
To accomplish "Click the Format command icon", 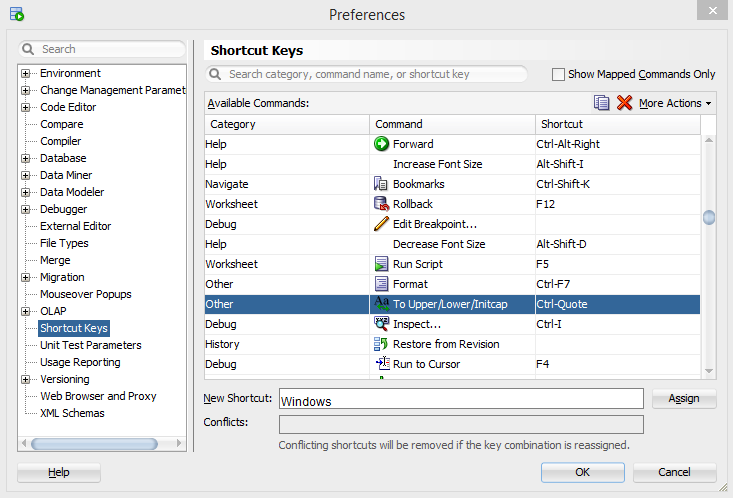I will pos(381,284).
